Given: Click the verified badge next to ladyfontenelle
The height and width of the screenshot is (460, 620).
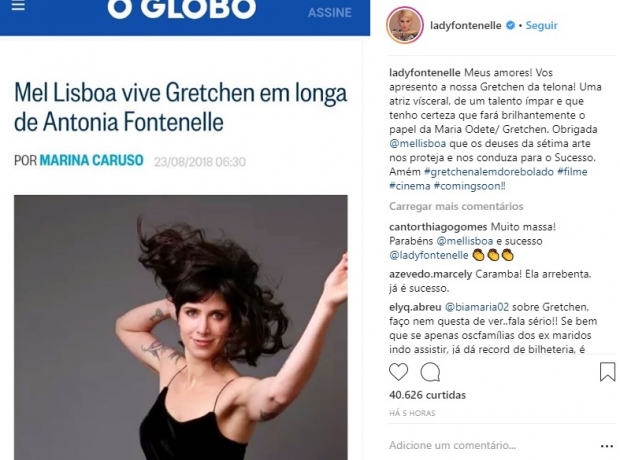Looking at the screenshot, I should [510, 25].
